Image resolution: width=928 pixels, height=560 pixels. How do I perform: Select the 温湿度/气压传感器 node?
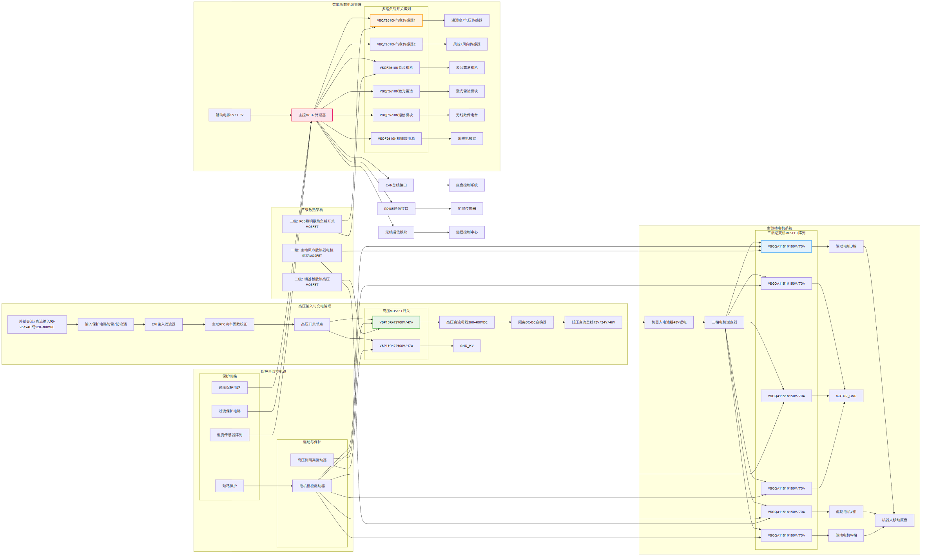[x=467, y=20]
